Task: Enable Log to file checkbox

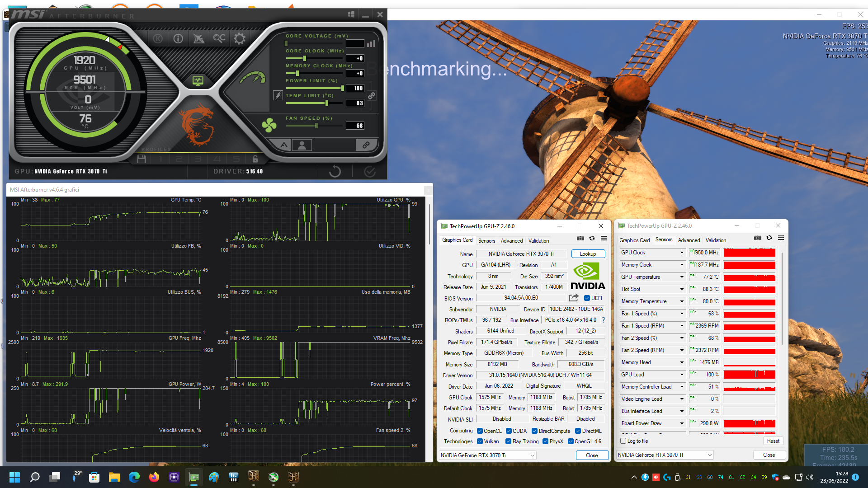Action: click(x=623, y=441)
